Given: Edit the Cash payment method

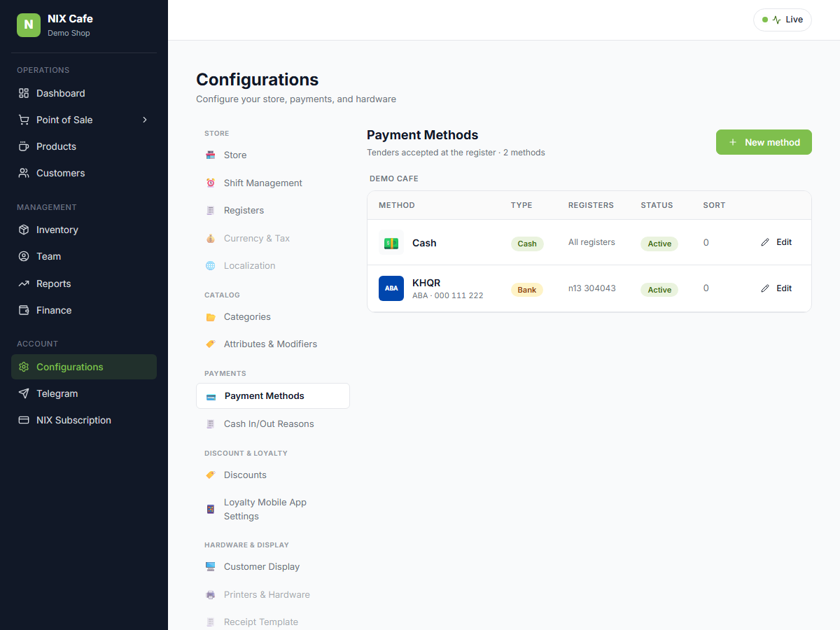Looking at the screenshot, I should [776, 242].
